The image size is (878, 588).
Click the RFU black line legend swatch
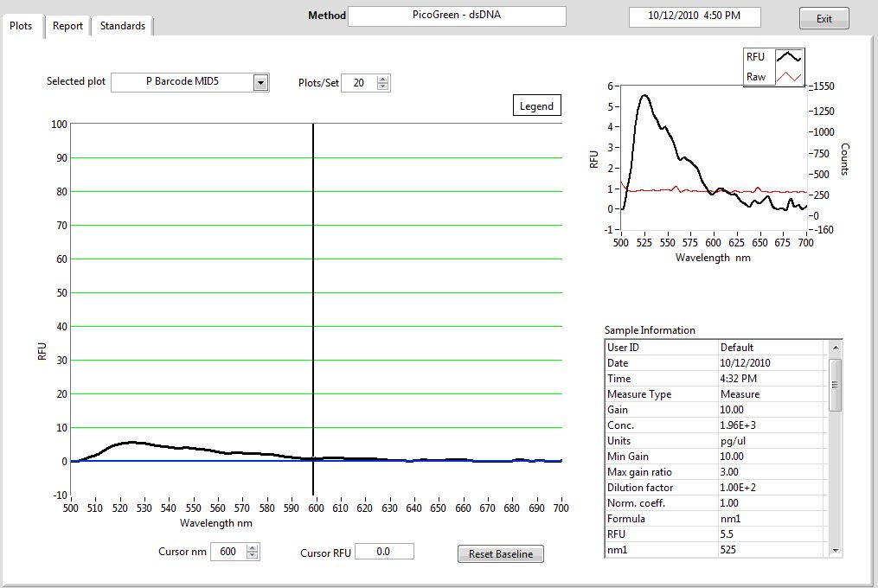click(x=789, y=56)
